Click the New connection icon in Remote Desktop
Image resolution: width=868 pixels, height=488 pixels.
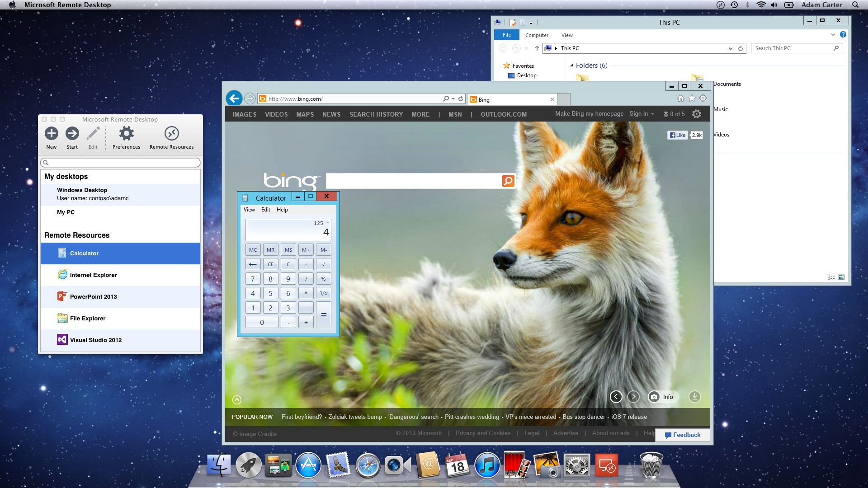click(x=51, y=134)
